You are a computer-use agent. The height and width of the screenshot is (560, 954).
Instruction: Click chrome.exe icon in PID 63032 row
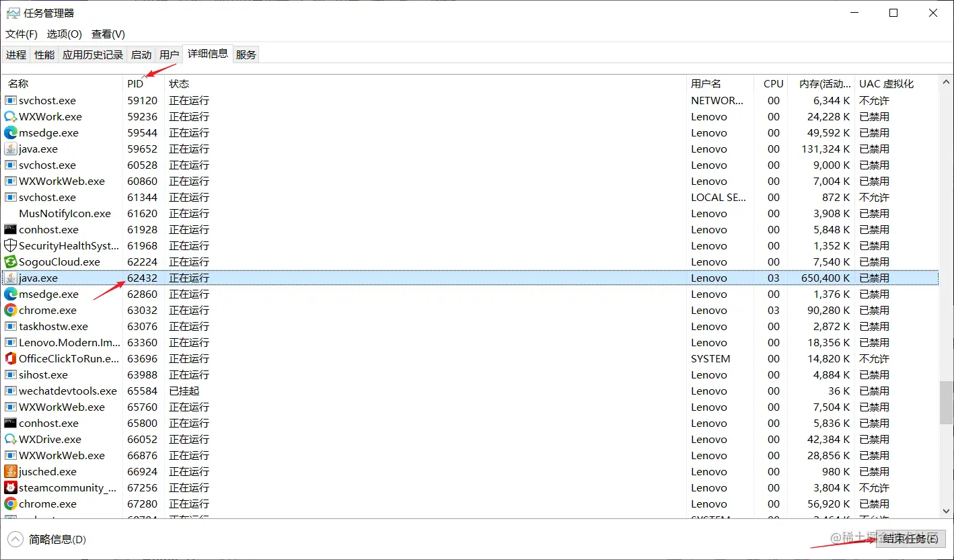[10, 310]
